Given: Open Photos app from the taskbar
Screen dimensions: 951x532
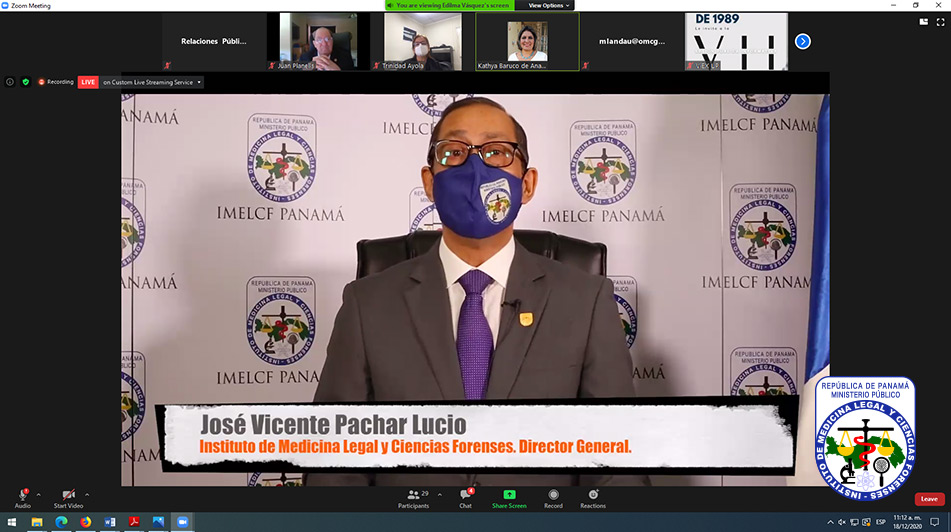Looking at the screenshot, I should coord(158,522).
